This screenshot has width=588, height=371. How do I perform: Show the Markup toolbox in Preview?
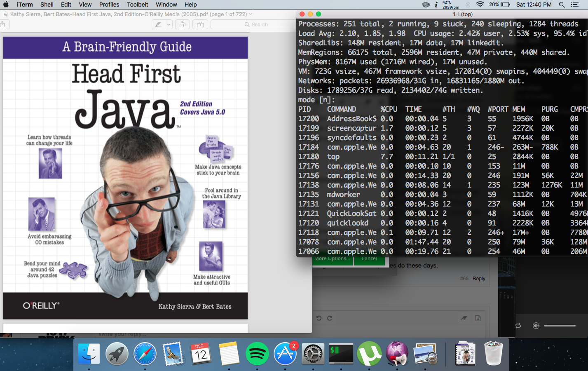(x=200, y=25)
